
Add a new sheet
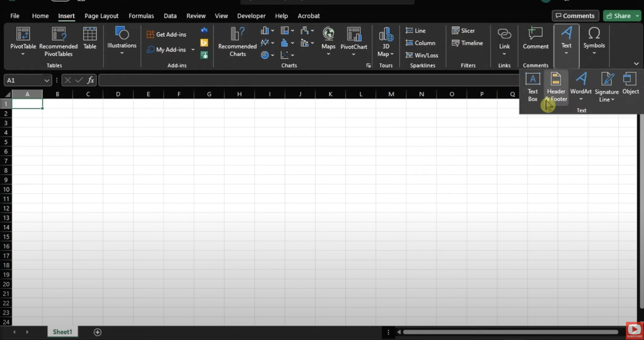(97, 332)
